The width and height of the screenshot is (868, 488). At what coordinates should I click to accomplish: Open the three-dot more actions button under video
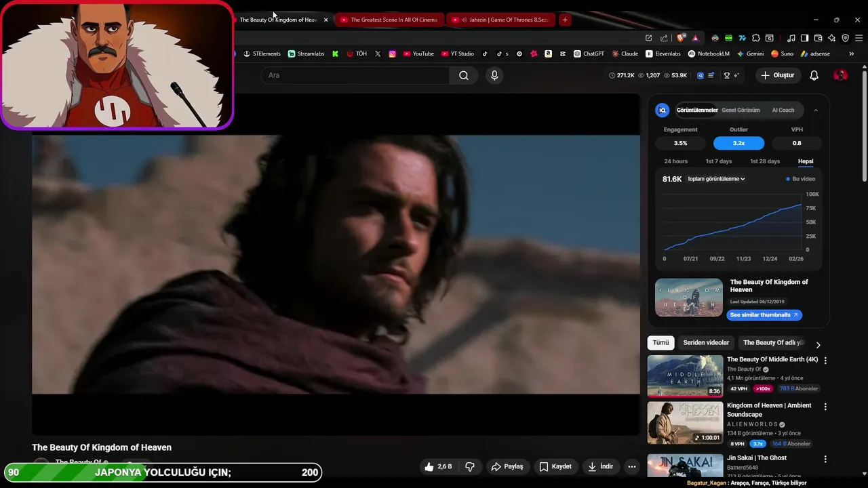point(632,466)
